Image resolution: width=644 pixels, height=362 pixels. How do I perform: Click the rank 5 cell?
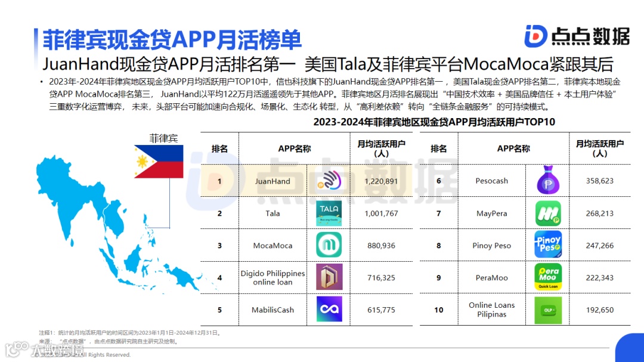pos(219,310)
